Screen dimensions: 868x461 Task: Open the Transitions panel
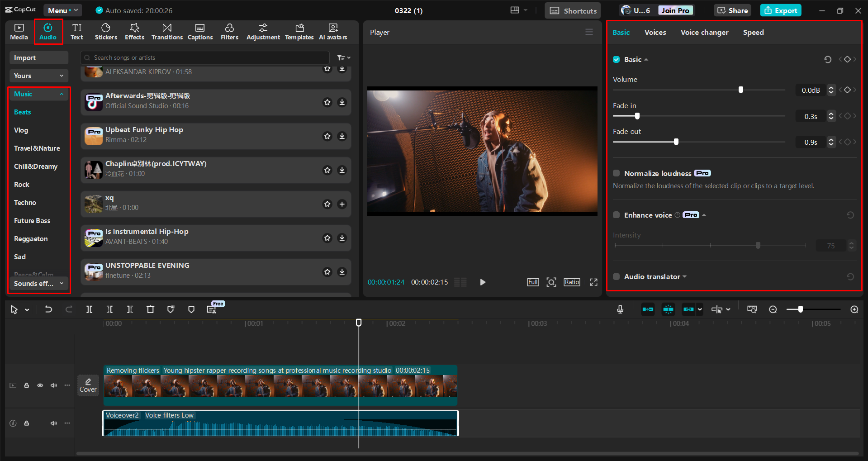coord(166,31)
